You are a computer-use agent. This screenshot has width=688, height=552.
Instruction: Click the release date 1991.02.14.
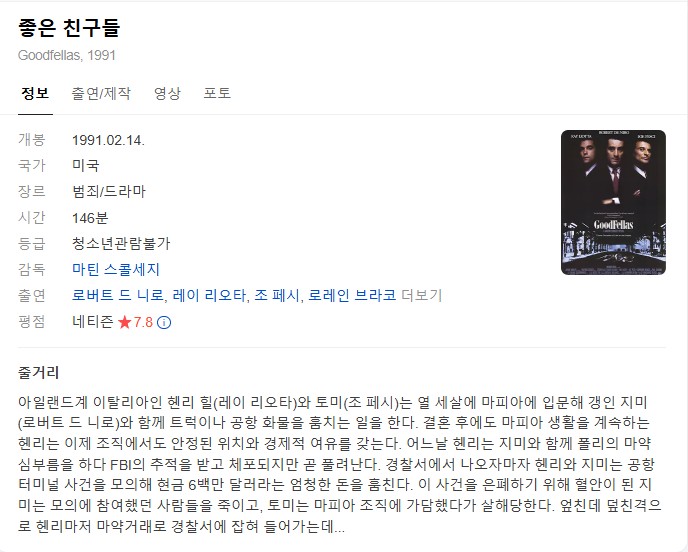(108, 140)
